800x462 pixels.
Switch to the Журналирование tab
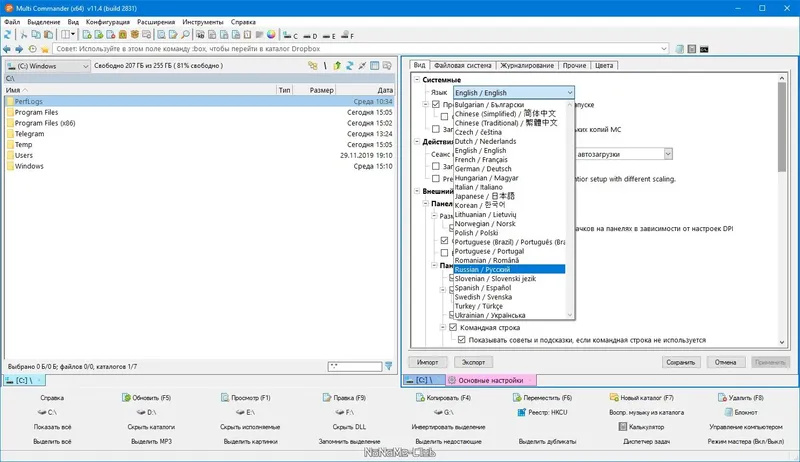527,65
